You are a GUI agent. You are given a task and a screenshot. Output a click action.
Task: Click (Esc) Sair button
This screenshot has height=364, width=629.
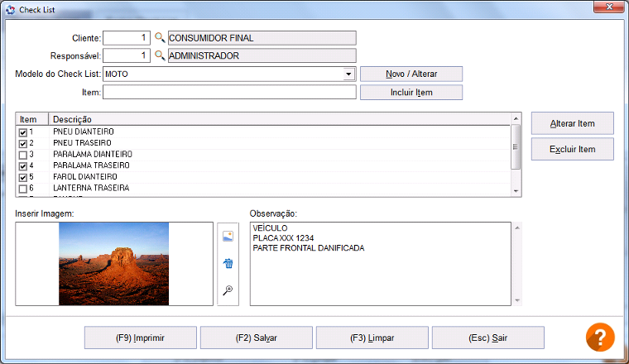[x=488, y=338]
